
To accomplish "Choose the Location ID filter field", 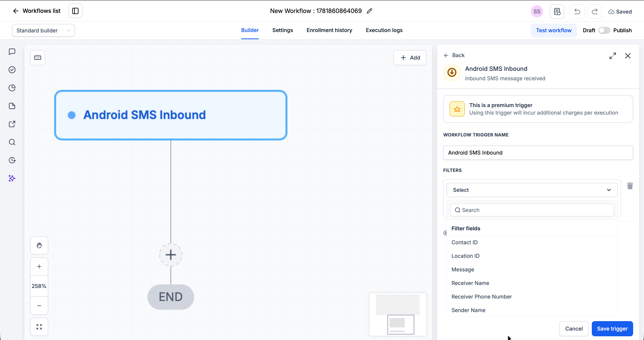I will tap(532, 256).
